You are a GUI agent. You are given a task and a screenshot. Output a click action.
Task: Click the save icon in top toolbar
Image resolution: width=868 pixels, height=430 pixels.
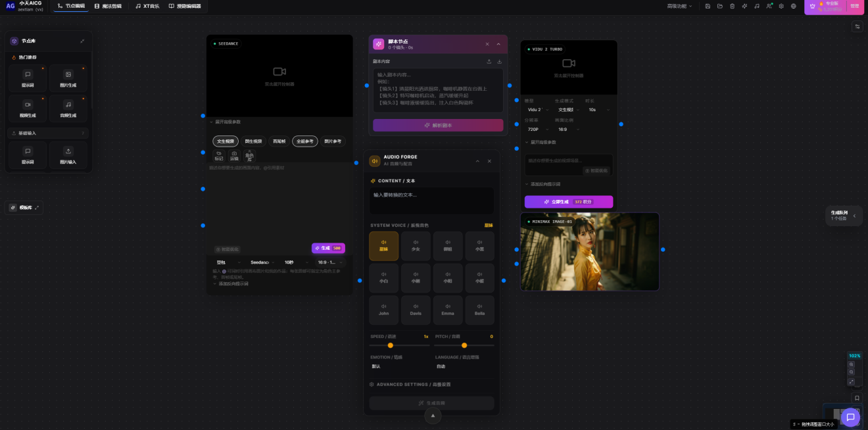click(708, 6)
